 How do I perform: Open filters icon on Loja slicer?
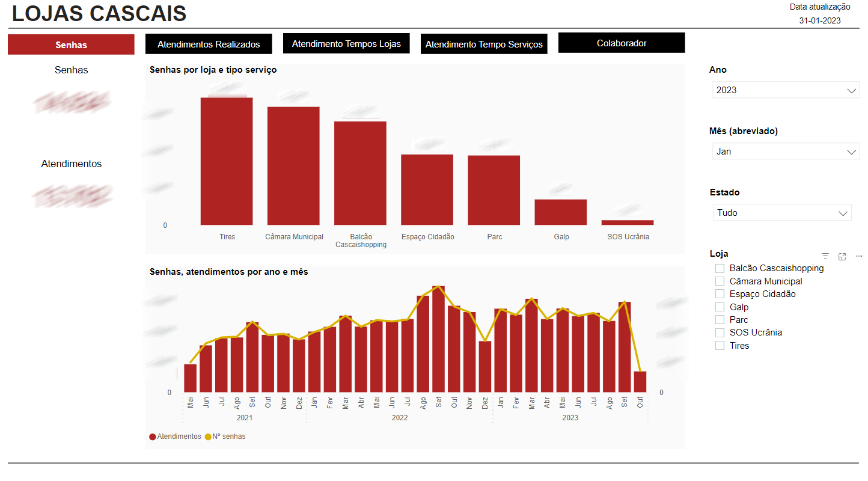(825, 256)
